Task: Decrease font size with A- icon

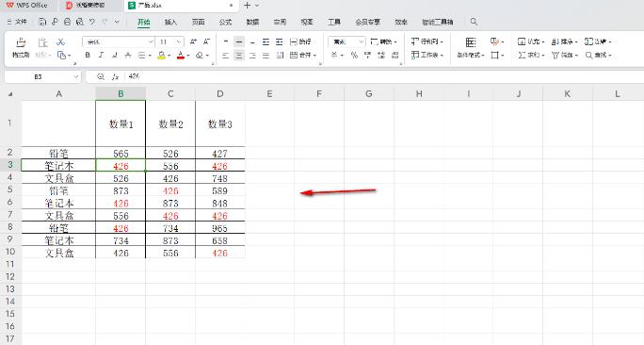Action: tap(206, 41)
